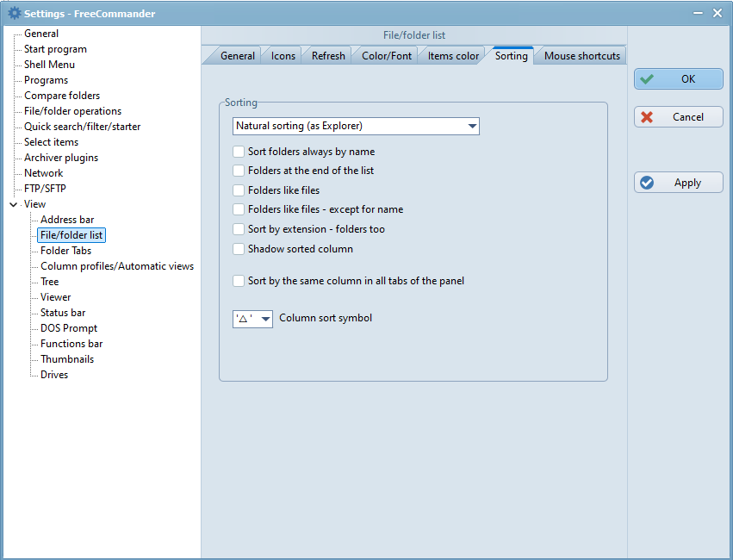Switch to the General tab
733x560 pixels.
click(x=238, y=56)
